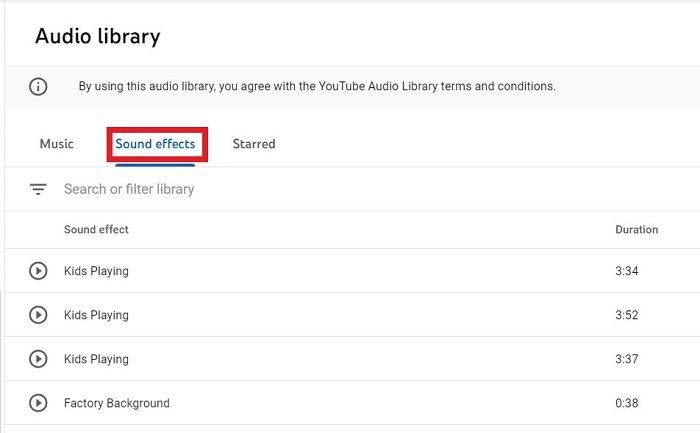Play the Kids Playing effect lasting 3:37

[38, 359]
